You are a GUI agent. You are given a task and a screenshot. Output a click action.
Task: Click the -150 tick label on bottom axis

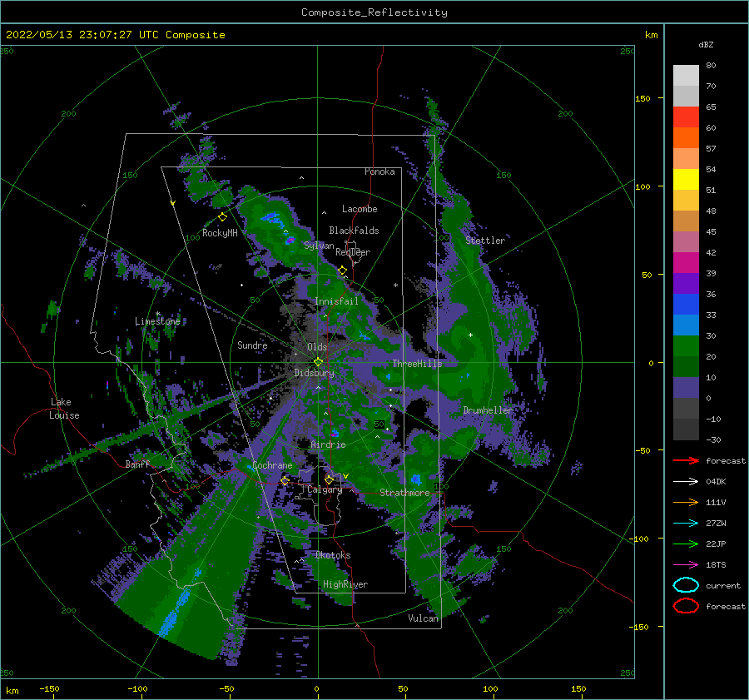point(49,688)
